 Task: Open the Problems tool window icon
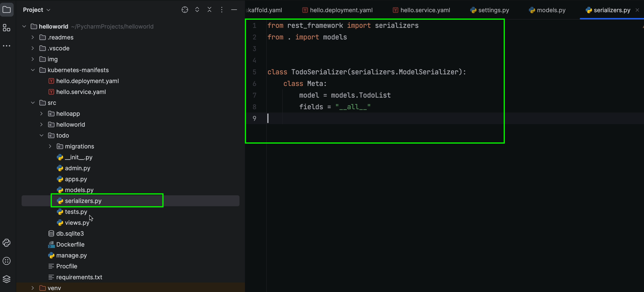(6, 261)
